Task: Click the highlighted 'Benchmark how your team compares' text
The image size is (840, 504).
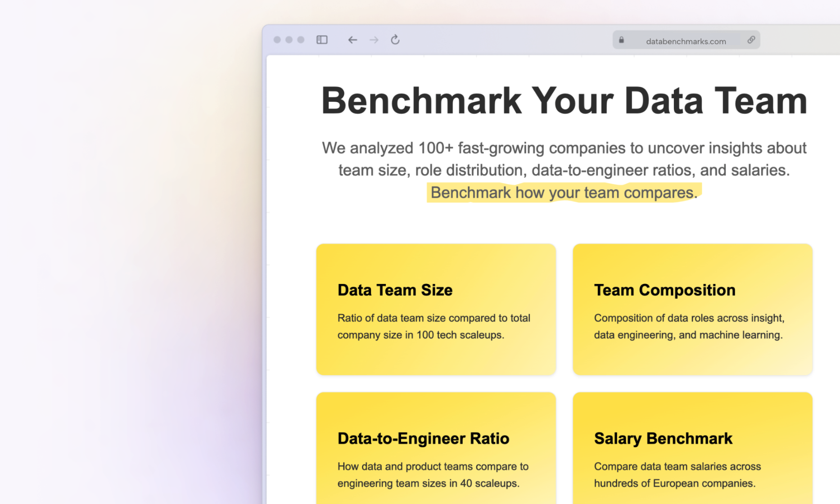Action: point(563,192)
